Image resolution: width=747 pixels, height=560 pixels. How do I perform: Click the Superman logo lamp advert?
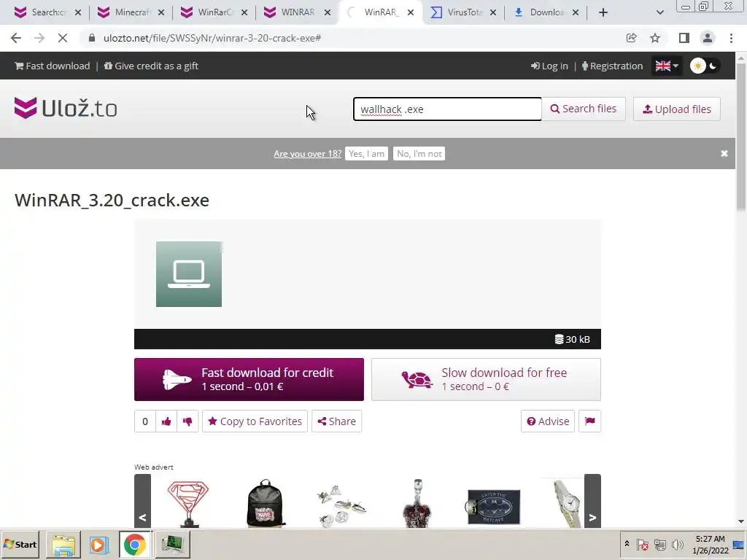188,503
